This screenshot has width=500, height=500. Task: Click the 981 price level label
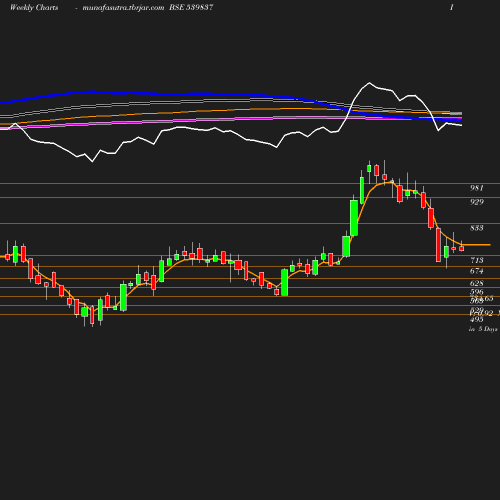[x=477, y=188]
